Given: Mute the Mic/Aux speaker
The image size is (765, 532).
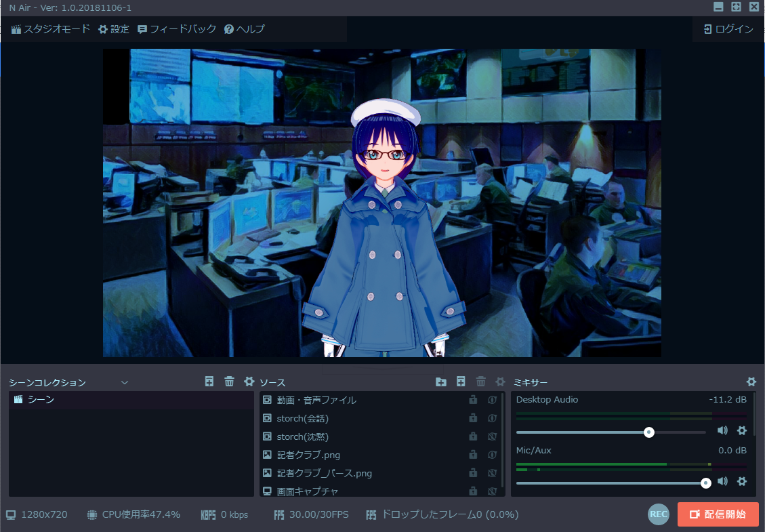Looking at the screenshot, I should click(722, 481).
